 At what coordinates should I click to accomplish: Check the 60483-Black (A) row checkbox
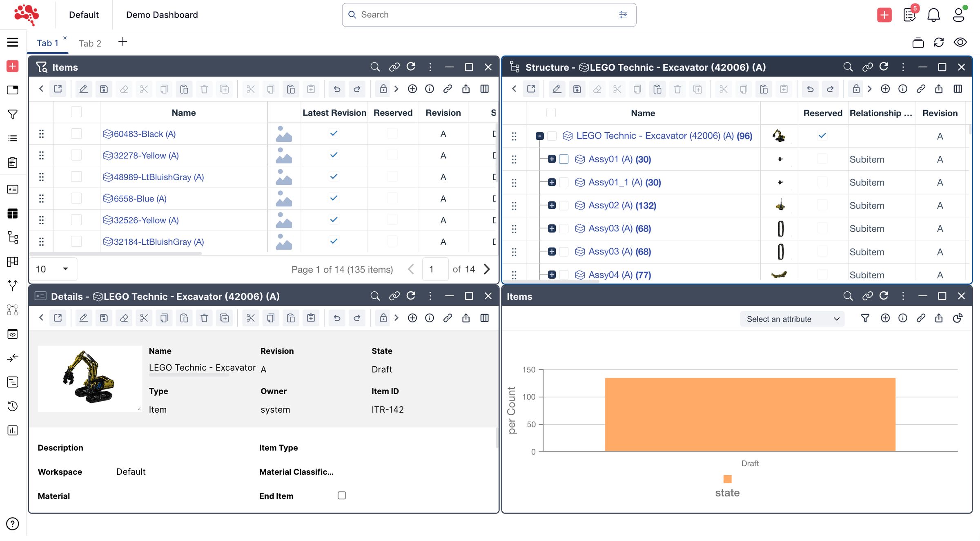(x=76, y=134)
